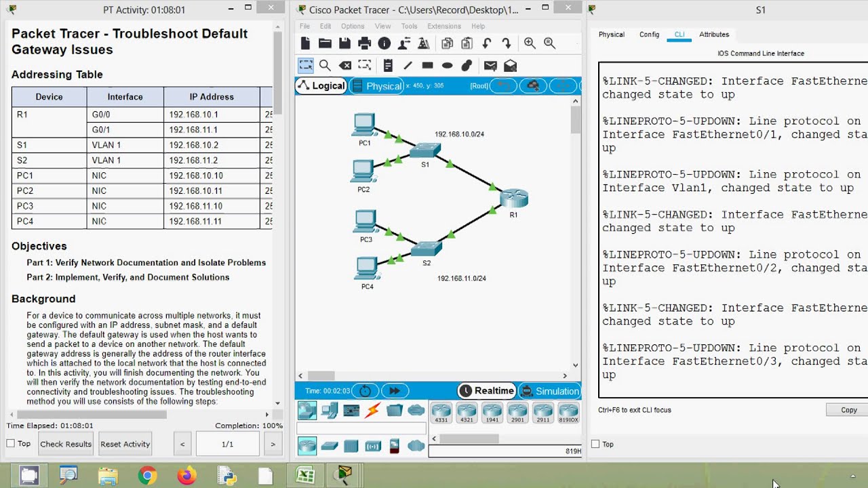The width and height of the screenshot is (868, 488).
Task: Open the network information icon
Action: pos(384,43)
